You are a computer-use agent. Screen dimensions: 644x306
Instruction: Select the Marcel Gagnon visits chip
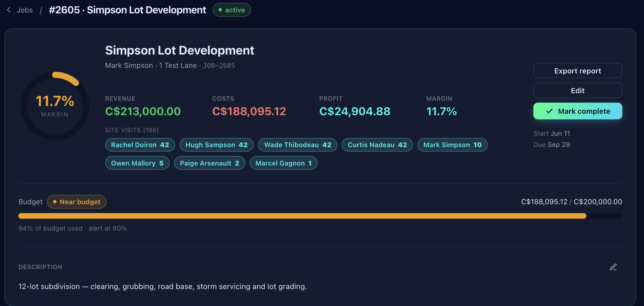click(x=283, y=163)
